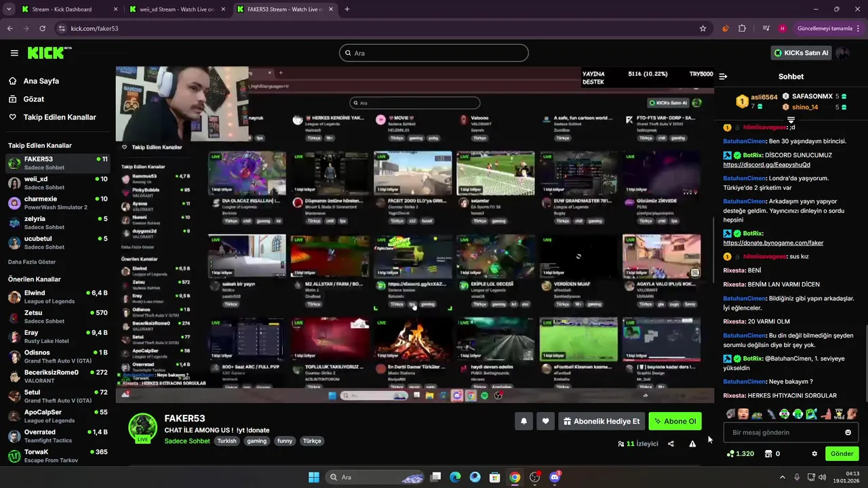Click username Rixesta on the 'BENİ' chat message

pyautogui.click(x=734, y=270)
